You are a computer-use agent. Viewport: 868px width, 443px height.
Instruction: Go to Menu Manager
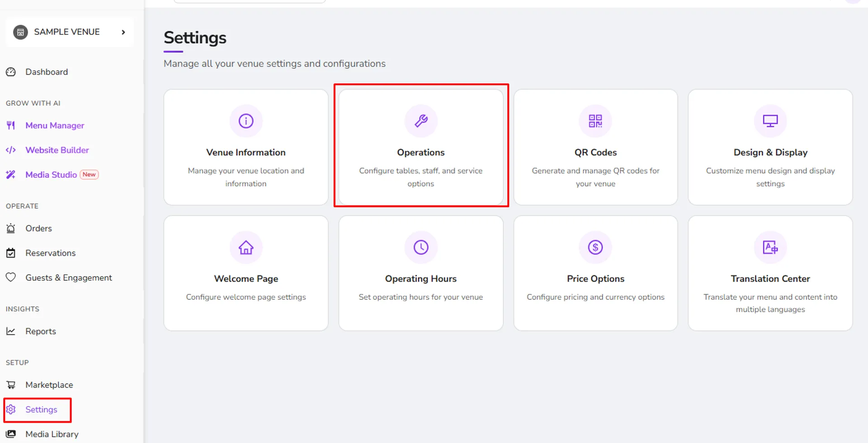(x=55, y=125)
